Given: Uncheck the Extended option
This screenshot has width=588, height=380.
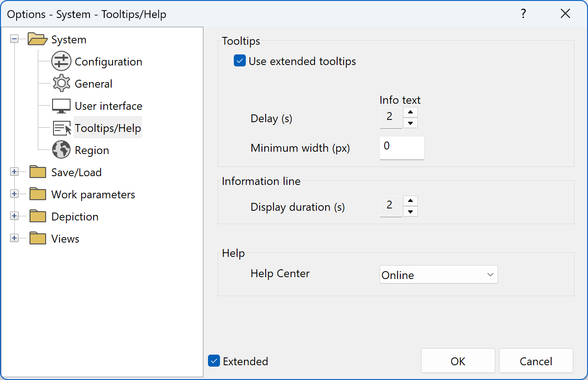Looking at the screenshot, I should pyautogui.click(x=214, y=361).
